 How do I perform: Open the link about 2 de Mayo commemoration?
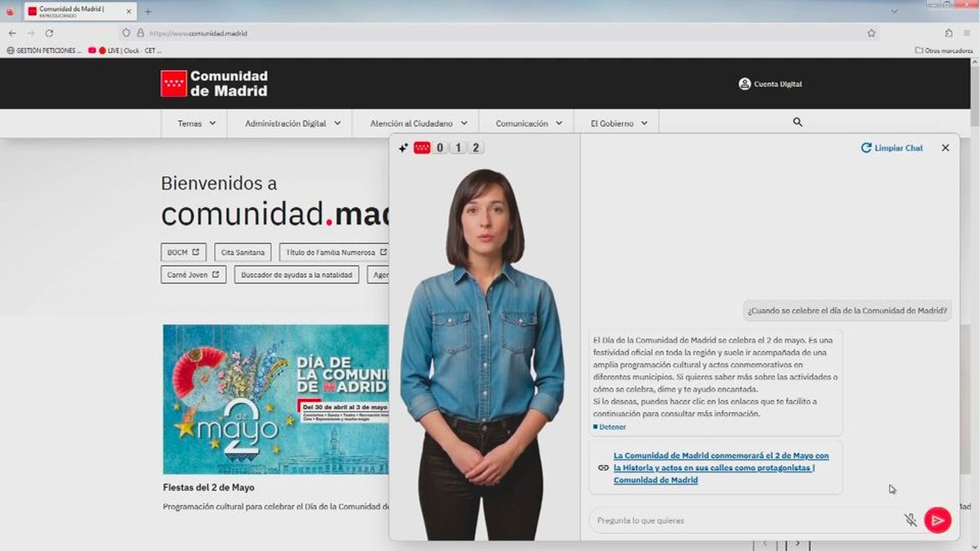721,468
